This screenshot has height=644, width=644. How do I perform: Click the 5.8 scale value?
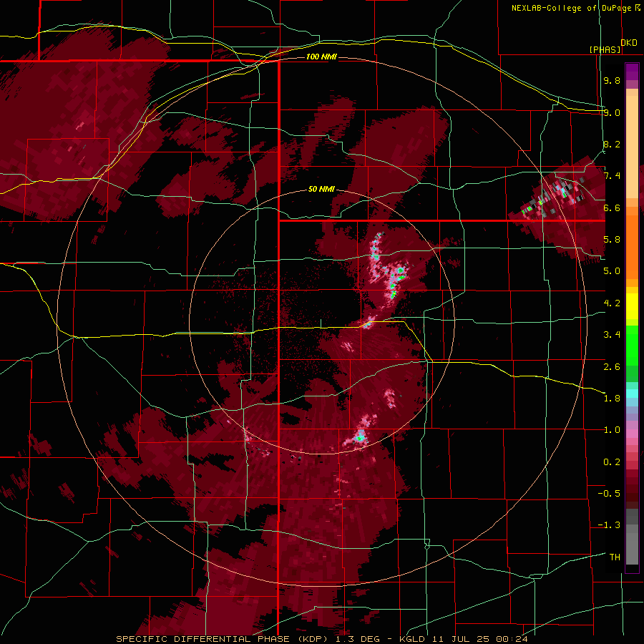click(612, 240)
